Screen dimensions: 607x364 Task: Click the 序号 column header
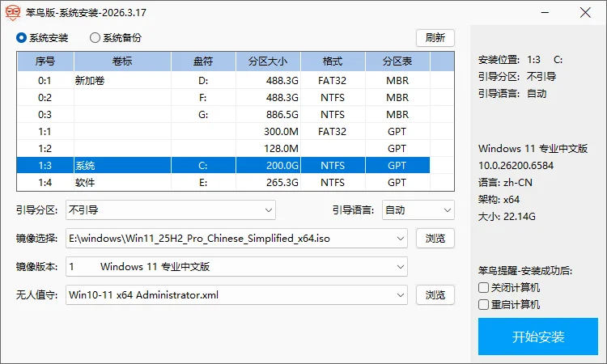click(x=45, y=61)
